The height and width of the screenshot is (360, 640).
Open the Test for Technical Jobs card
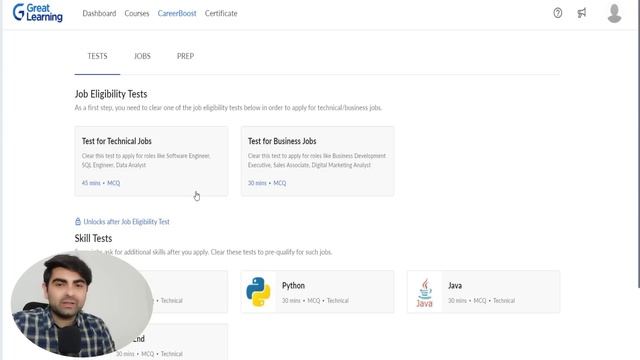[x=151, y=161]
